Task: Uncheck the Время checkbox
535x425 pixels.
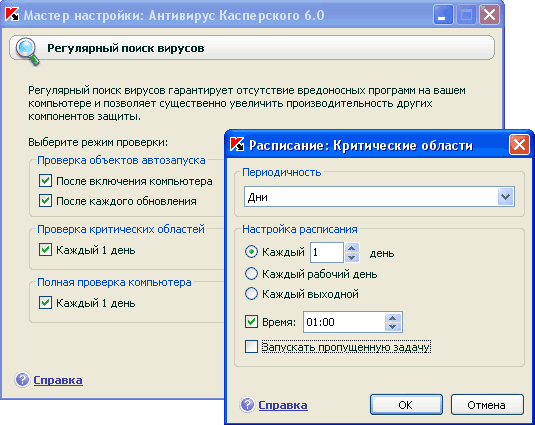Action: pyautogui.click(x=251, y=322)
